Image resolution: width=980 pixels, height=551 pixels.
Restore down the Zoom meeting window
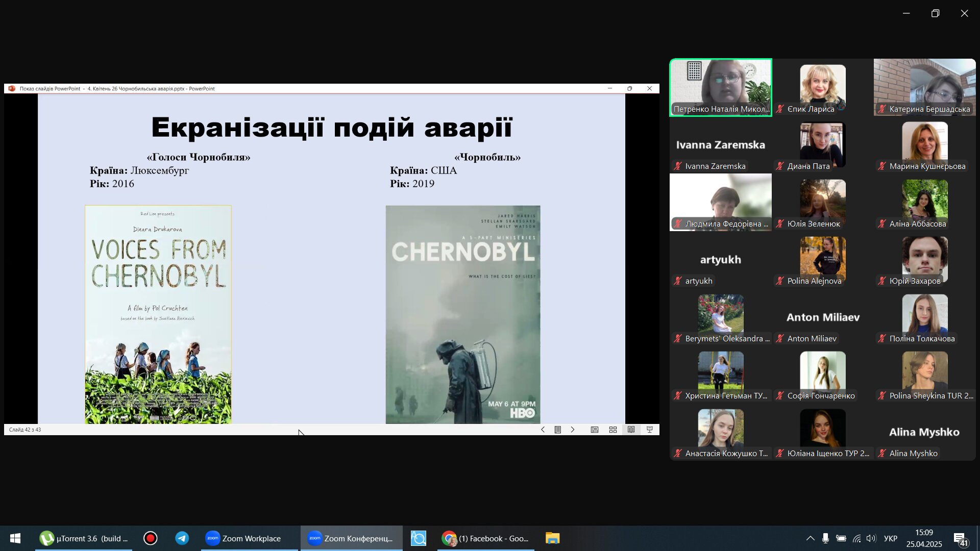pyautogui.click(x=935, y=13)
